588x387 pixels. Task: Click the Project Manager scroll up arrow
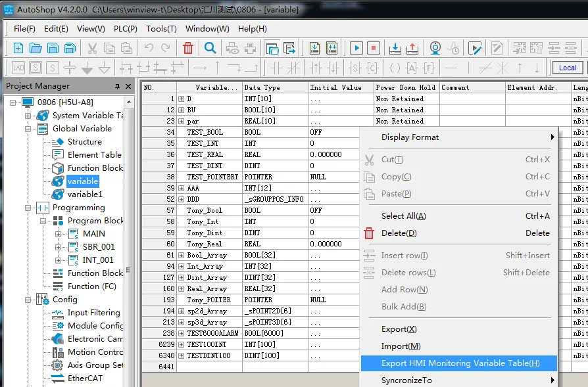pyautogui.click(x=129, y=102)
